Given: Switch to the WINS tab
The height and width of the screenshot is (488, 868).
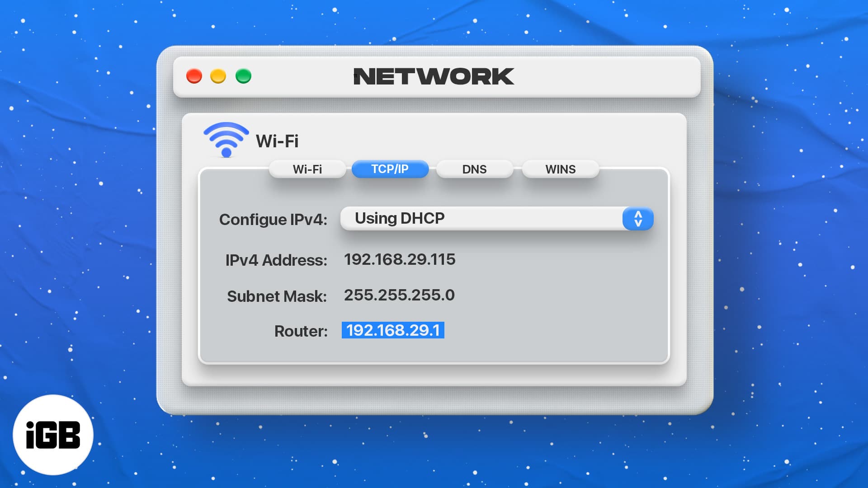Looking at the screenshot, I should point(560,169).
